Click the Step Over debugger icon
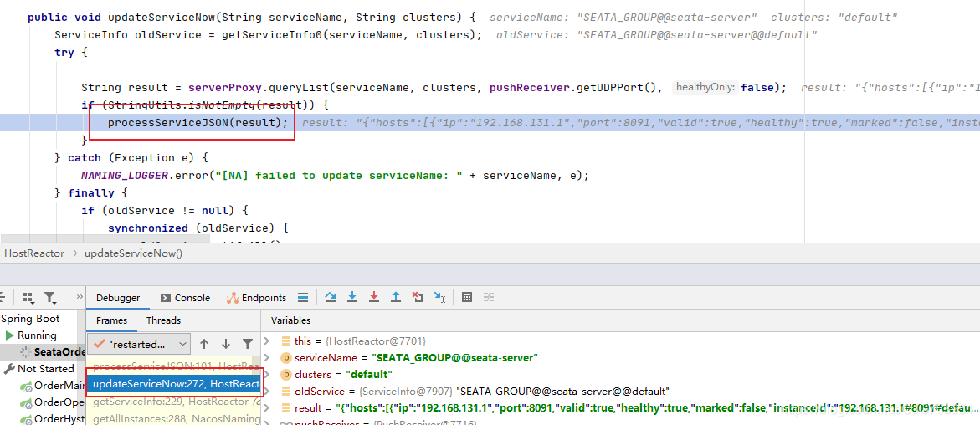This screenshot has width=980, height=425. click(x=331, y=298)
